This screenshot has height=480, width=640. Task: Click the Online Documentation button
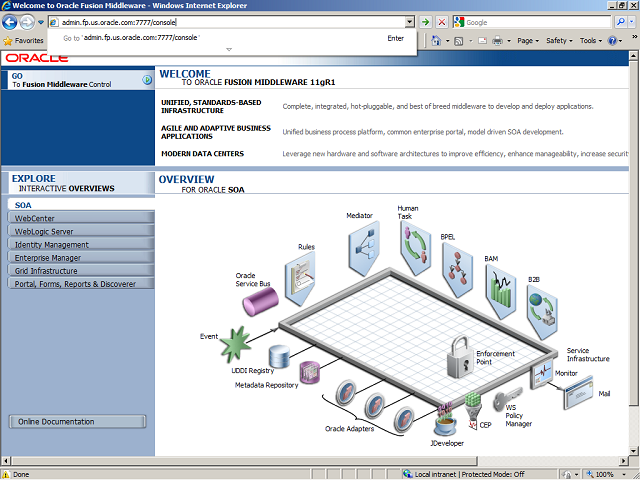pos(78,422)
